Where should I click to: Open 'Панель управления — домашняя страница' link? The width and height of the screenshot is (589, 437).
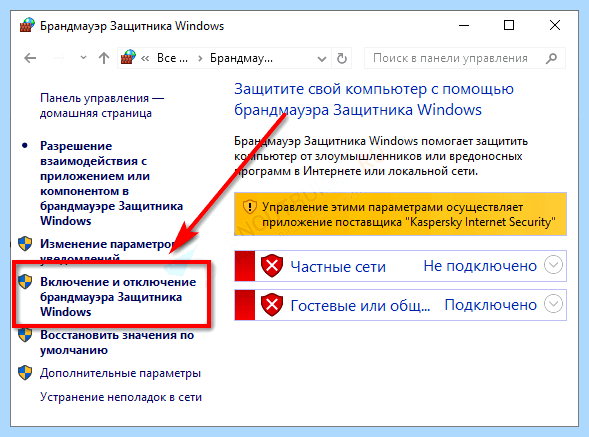(102, 106)
